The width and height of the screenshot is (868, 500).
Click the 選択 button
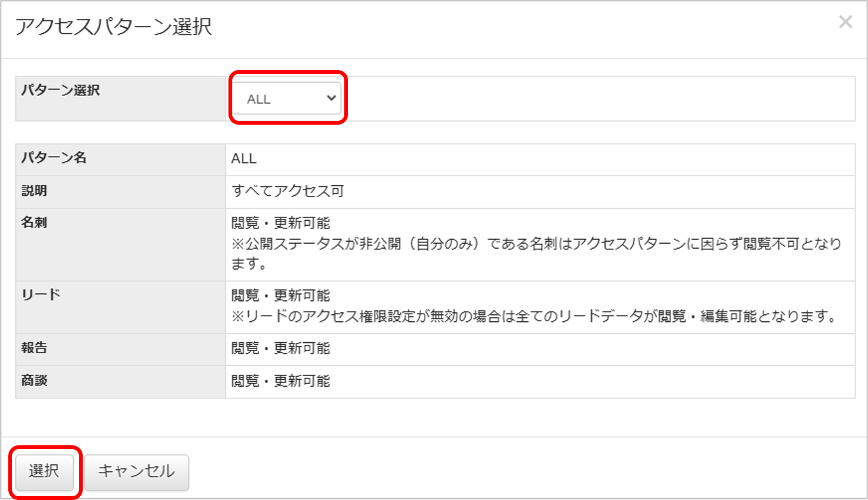click(x=44, y=472)
